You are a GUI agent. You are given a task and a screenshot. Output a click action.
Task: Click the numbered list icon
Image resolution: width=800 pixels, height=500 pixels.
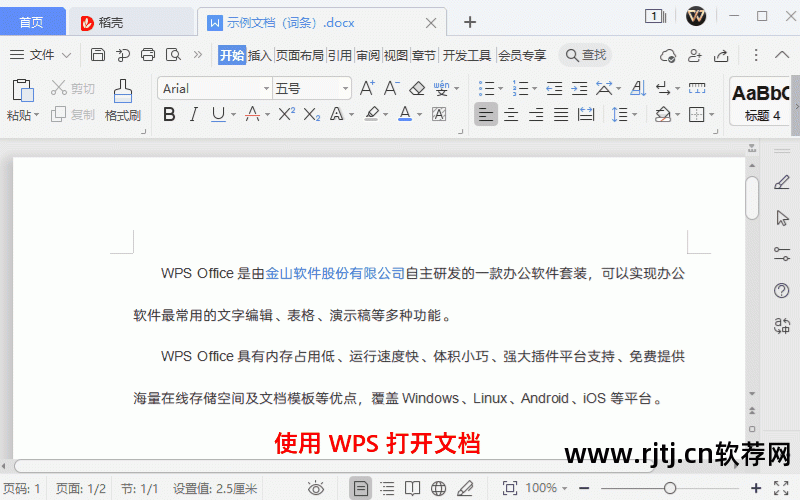tap(520, 88)
